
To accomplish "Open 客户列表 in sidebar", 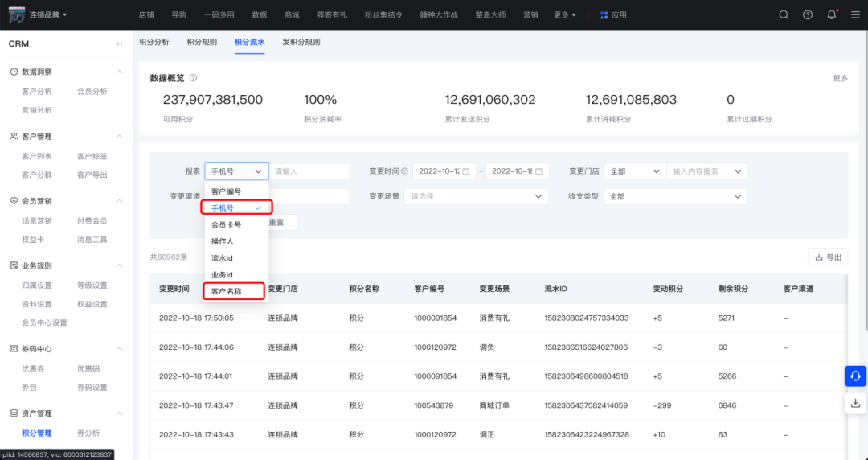I will 37,156.
